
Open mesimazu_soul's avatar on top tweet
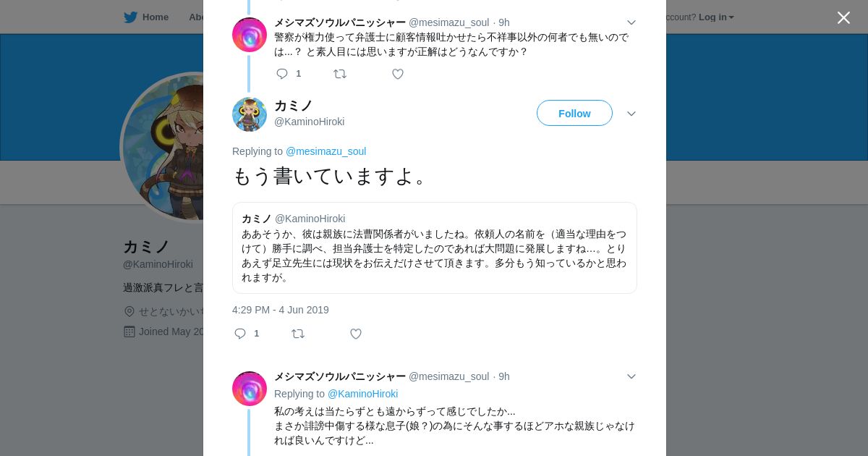(x=250, y=35)
